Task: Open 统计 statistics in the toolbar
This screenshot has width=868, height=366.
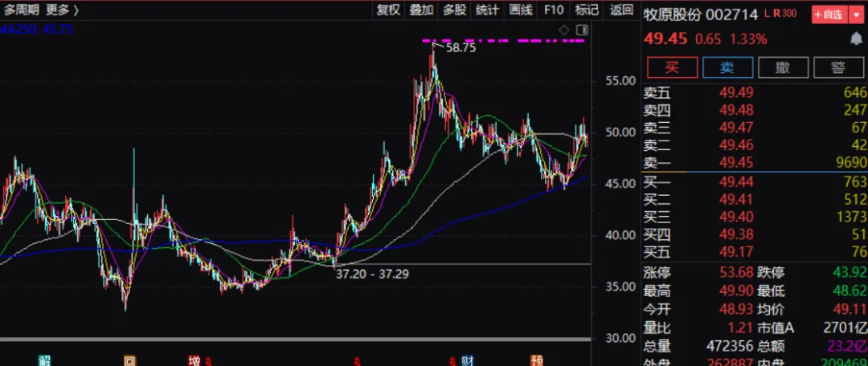Action: (x=488, y=10)
